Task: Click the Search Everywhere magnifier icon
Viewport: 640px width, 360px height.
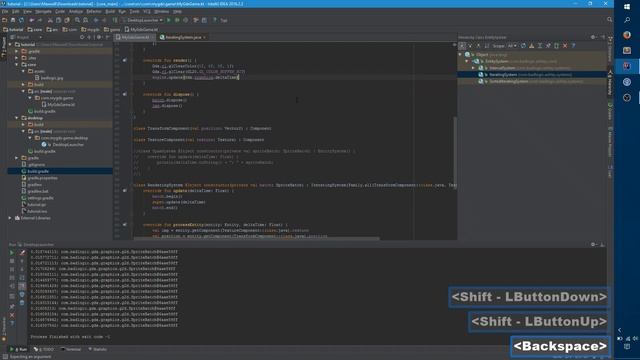Action: [609, 20]
